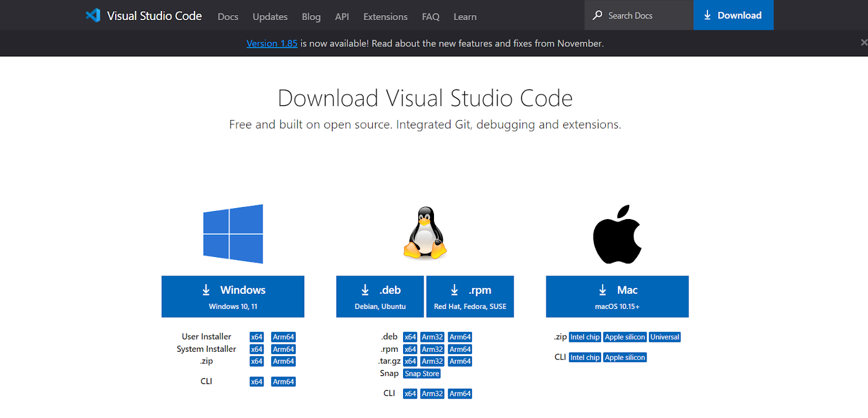868x418 pixels.
Task: Select x64 for Windows System Installer
Action: pos(257,350)
